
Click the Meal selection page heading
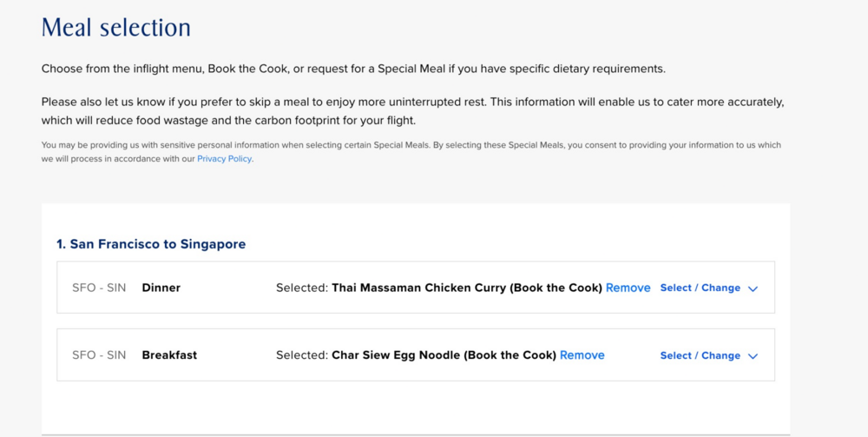click(x=116, y=28)
